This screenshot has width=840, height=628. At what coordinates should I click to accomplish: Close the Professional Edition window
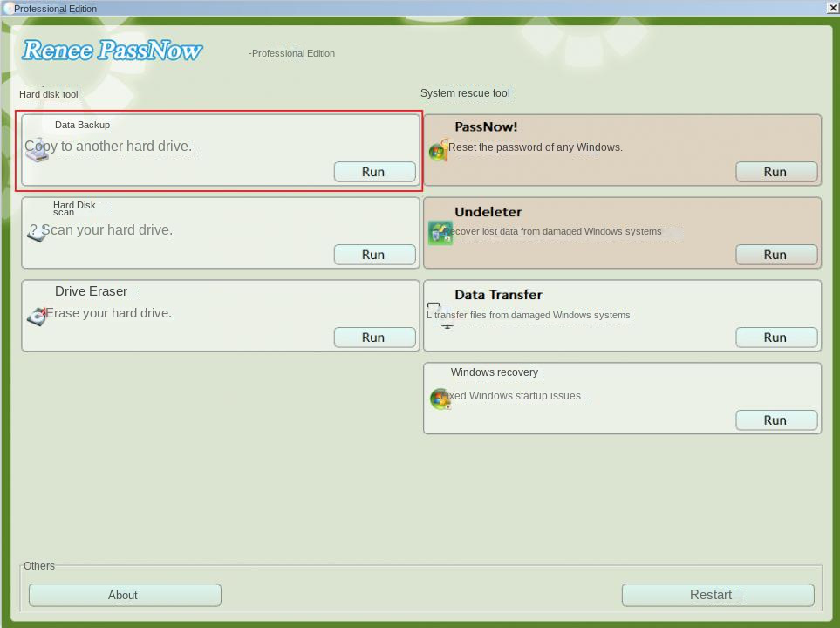pyautogui.click(x=832, y=8)
